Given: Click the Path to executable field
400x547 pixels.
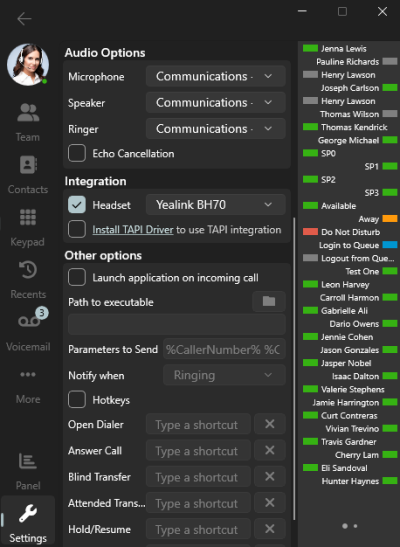Looking at the screenshot, I should [x=177, y=324].
